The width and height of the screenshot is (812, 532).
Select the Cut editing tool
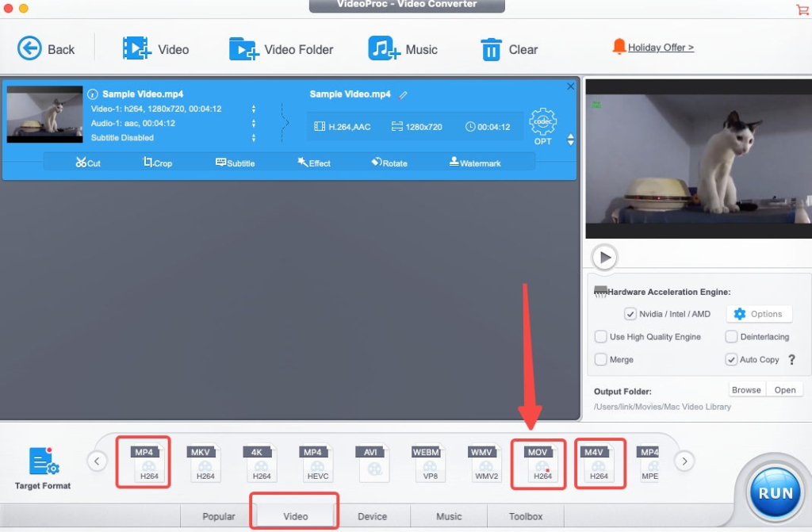point(87,163)
